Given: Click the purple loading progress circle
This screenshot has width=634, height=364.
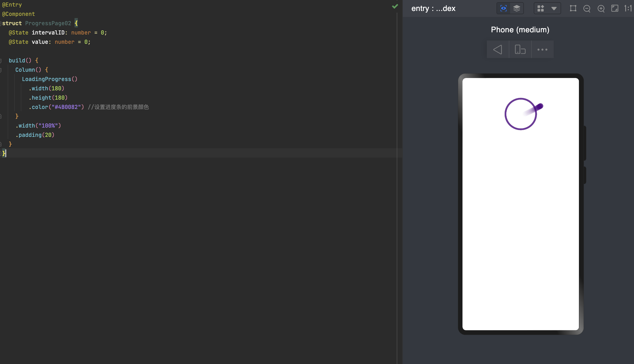Looking at the screenshot, I should (x=521, y=114).
